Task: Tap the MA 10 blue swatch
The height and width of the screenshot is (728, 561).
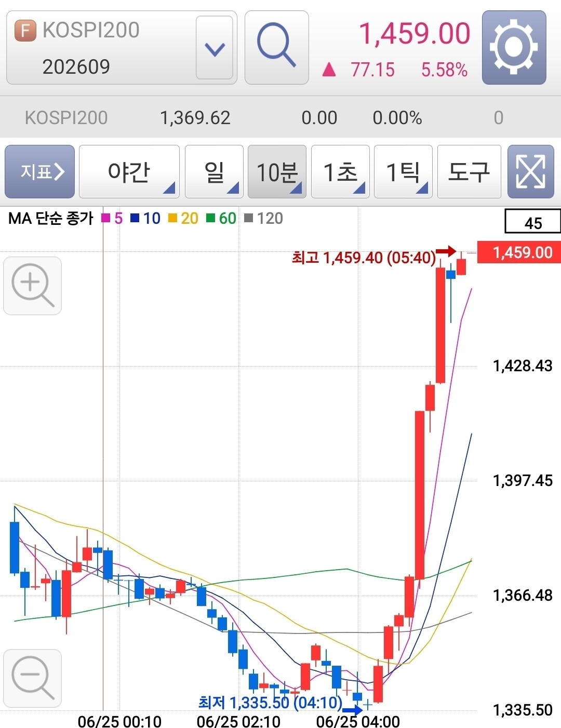Action: [135, 218]
